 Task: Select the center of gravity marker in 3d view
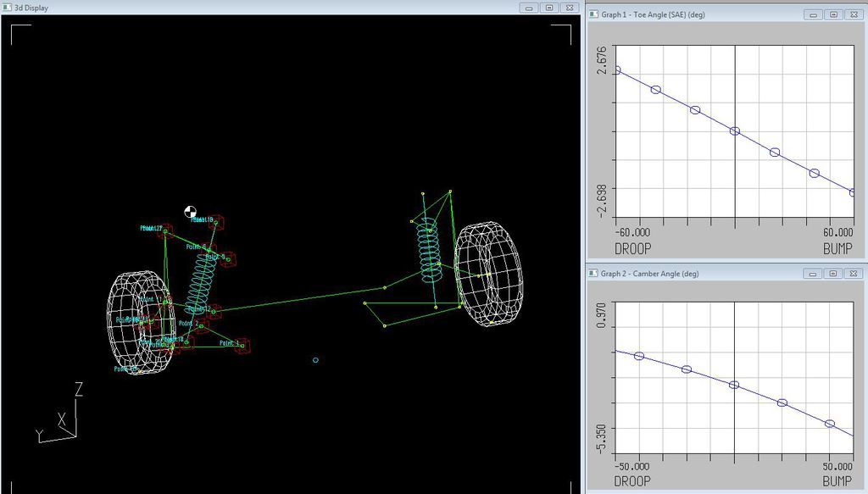(x=191, y=212)
